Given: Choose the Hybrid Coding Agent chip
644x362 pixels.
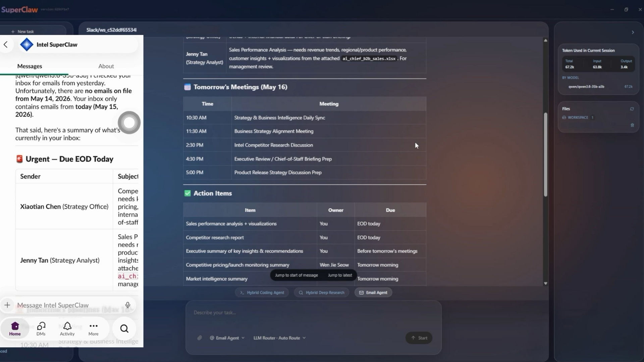Looking at the screenshot, I should pyautogui.click(x=262, y=293).
